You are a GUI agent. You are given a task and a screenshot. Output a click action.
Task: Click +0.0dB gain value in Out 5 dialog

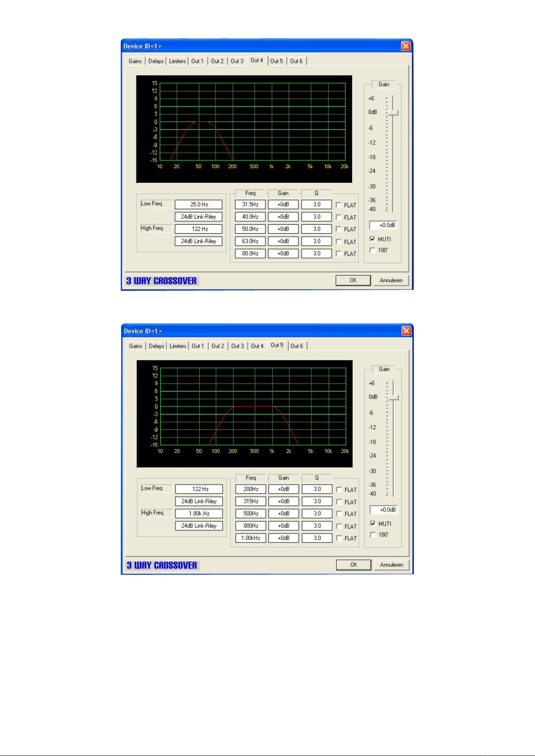tap(385, 510)
